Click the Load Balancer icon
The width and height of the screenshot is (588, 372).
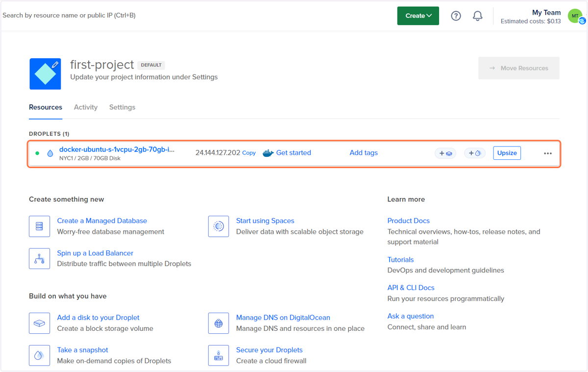point(39,258)
